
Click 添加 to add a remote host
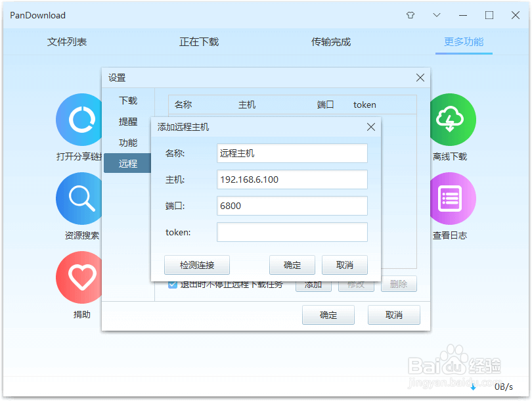pos(313,284)
